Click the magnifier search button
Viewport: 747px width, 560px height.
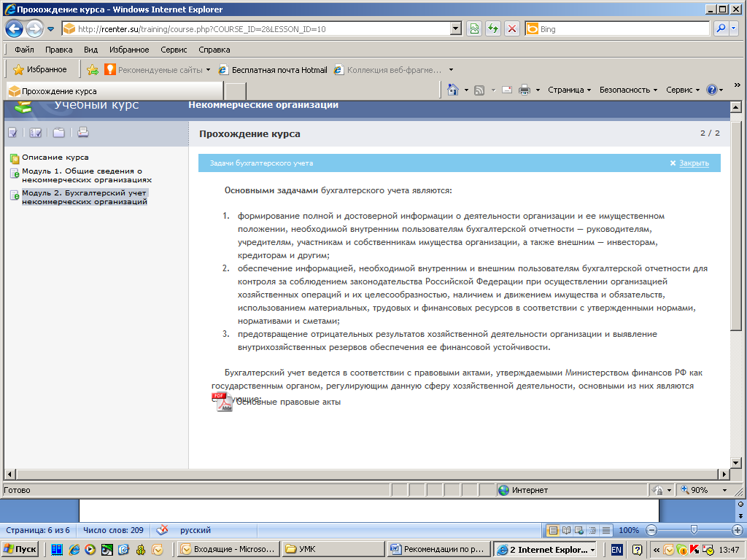[x=721, y=28]
